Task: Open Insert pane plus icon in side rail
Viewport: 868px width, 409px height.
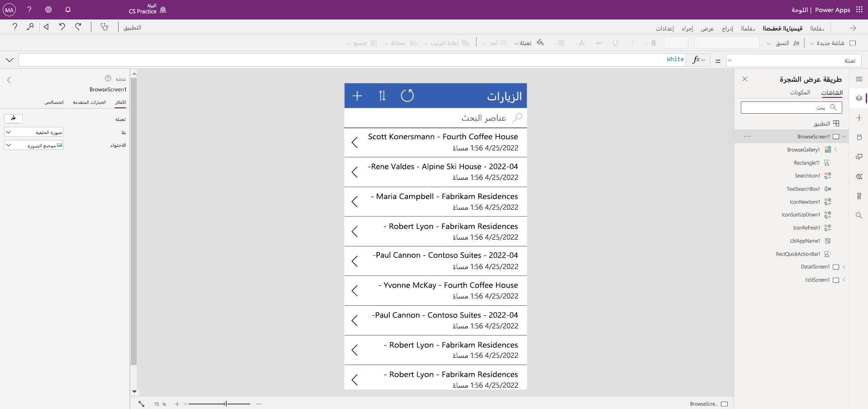Action: click(859, 118)
